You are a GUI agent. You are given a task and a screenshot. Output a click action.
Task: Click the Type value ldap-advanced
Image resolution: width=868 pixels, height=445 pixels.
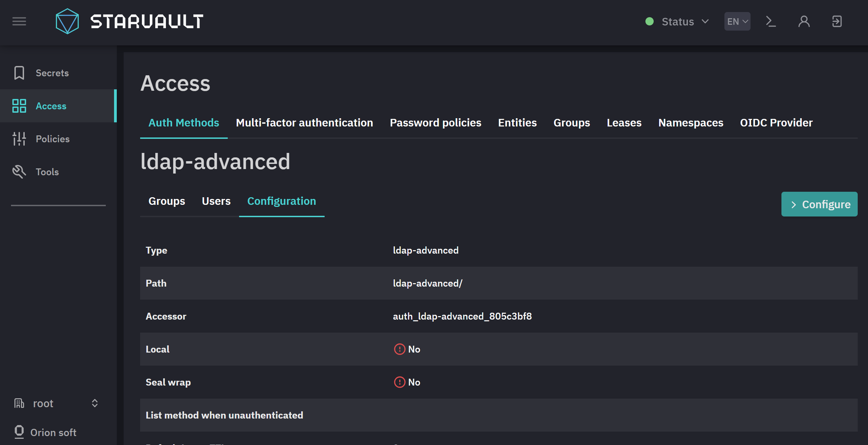(x=426, y=250)
